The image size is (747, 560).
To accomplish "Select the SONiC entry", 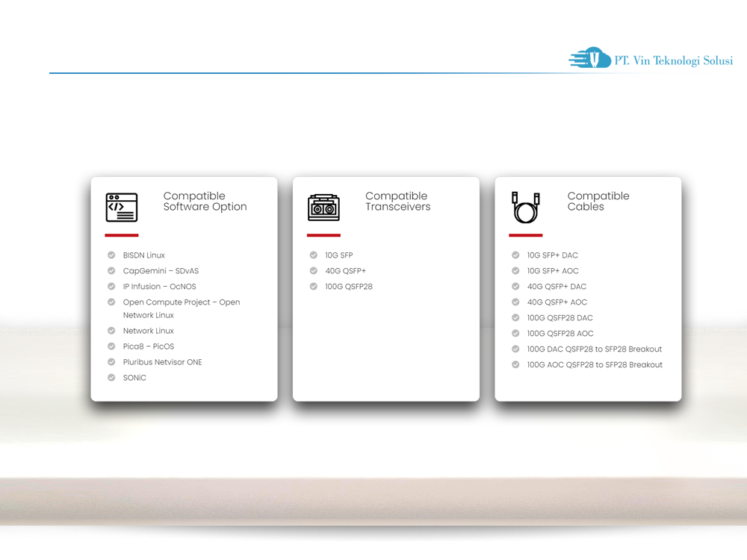I will click(134, 378).
